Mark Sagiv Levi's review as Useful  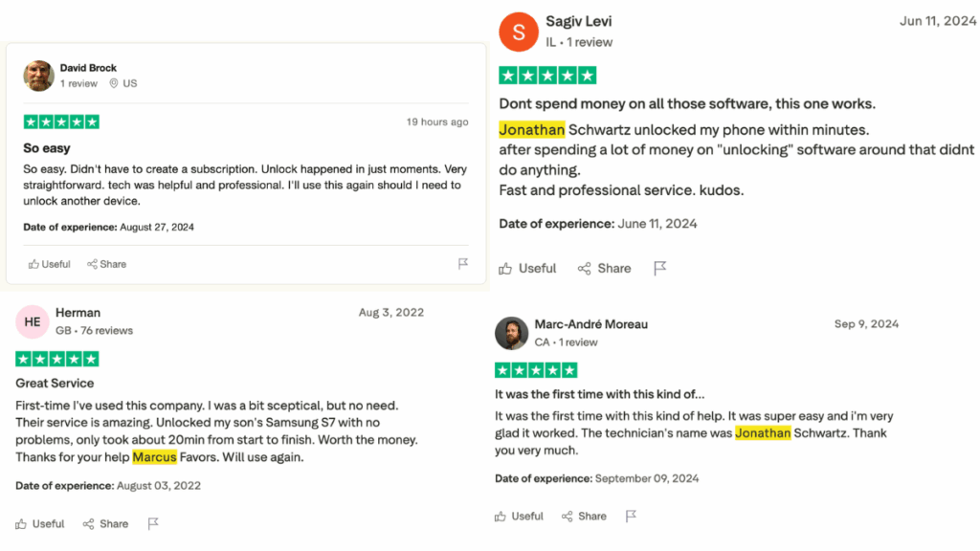coord(527,269)
